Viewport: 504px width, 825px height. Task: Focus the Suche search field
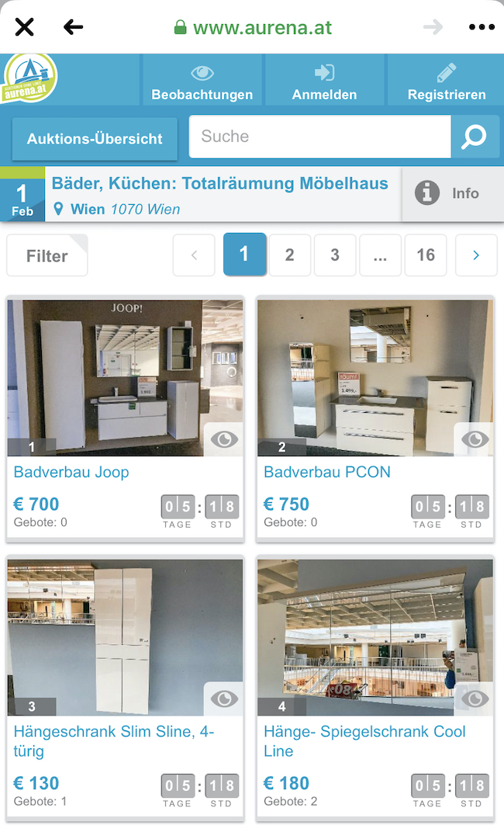click(319, 137)
